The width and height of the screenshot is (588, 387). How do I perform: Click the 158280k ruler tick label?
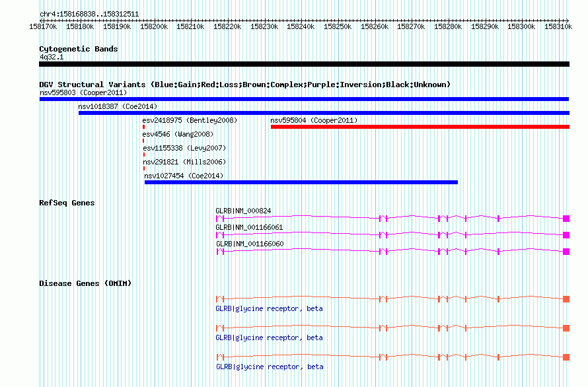[x=448, y=27]
